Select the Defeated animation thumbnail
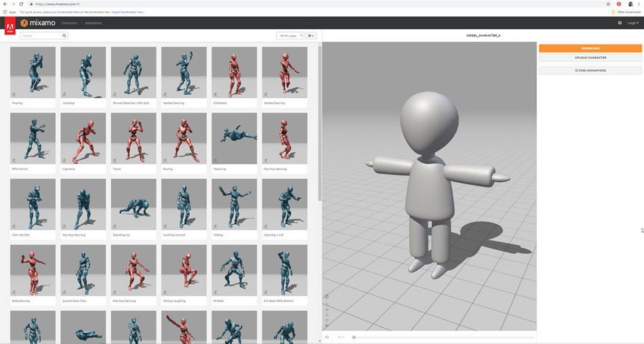This screenshot has width=644, height=344. coord(234,72)
